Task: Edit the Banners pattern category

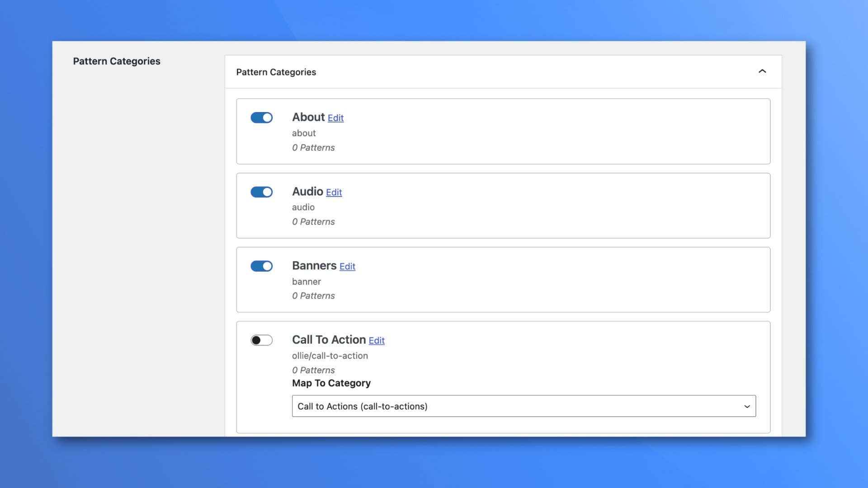Action: (347, 267)
